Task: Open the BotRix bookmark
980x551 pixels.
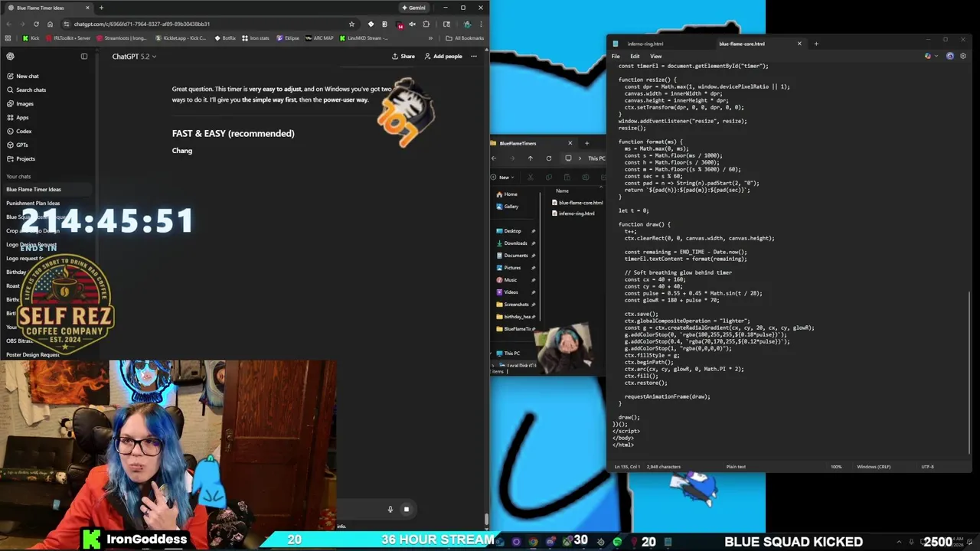Action: [225, 37]
